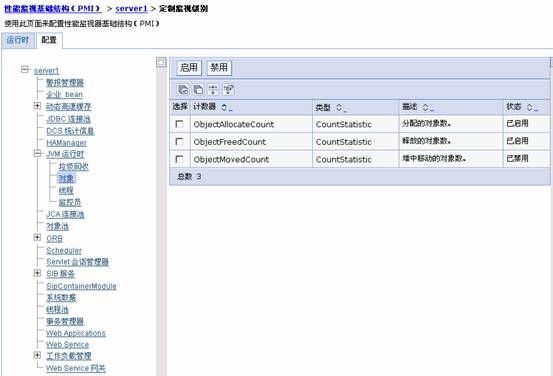Expand the ORB tree node
The height and width of the screenshot is (376, 553).
pos(37,237)
